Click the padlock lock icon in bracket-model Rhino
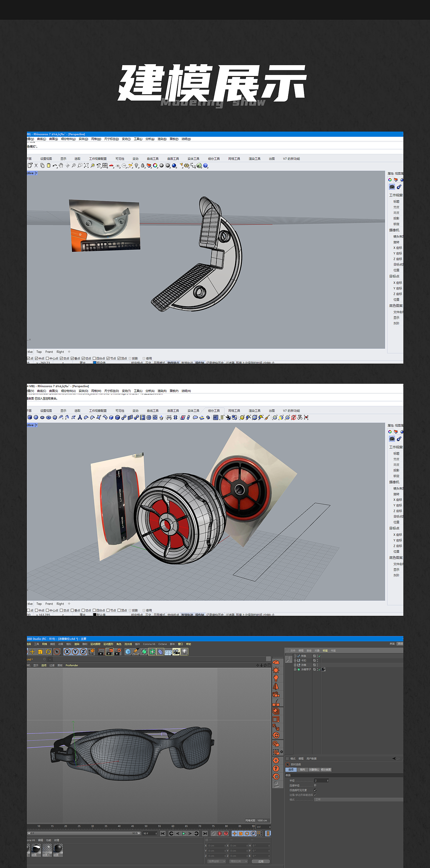The image size is (430, 868). coord(143,165)
